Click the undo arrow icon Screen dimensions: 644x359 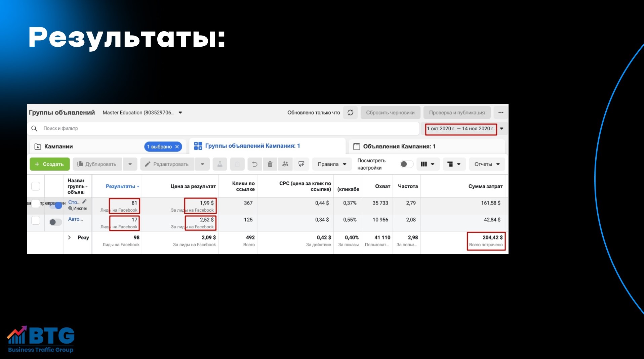click(255, 164)
